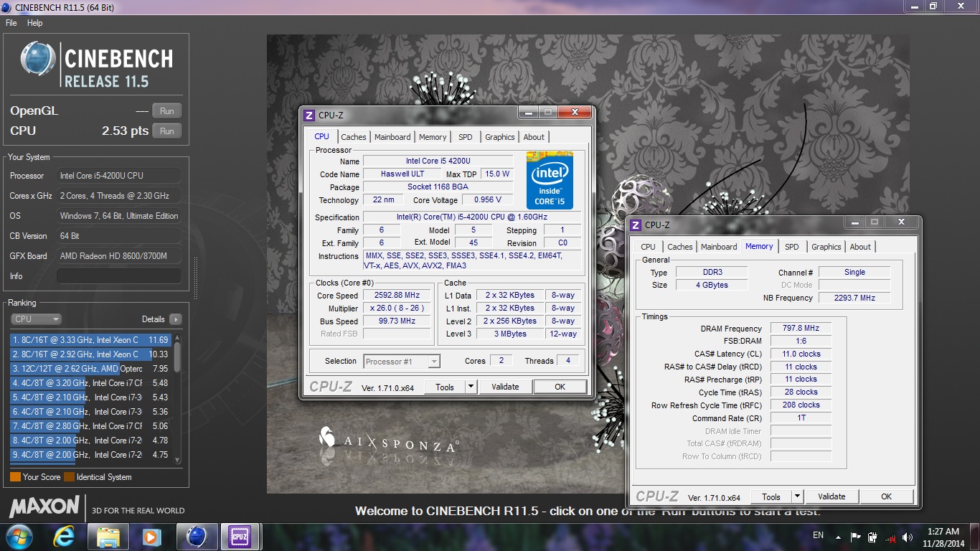Select the CPU tab in the CPU tab window
Viewport: 980px width, 551px height.
click(322, 136)
